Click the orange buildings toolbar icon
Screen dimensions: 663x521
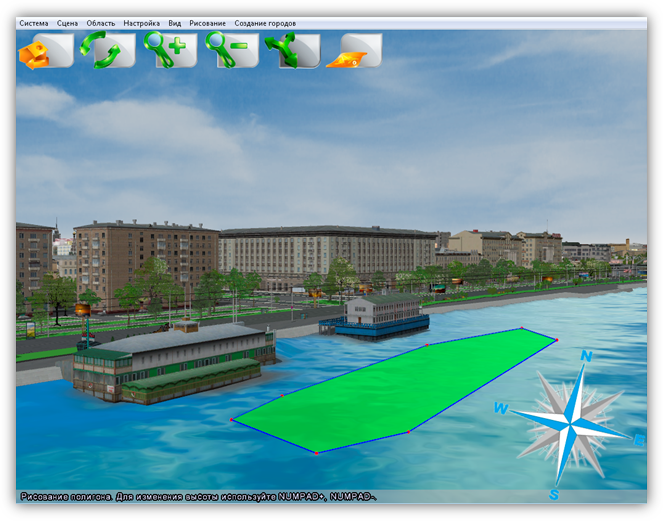tap(45, 50)
